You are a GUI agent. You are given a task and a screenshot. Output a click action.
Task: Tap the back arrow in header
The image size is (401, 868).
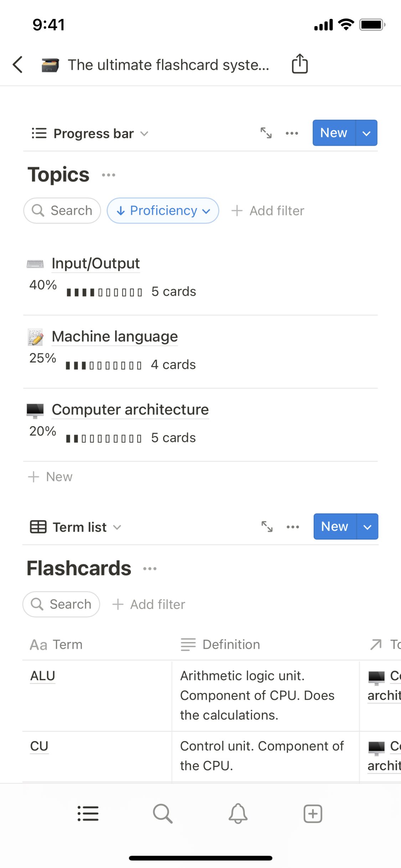(x=18, y=64)
